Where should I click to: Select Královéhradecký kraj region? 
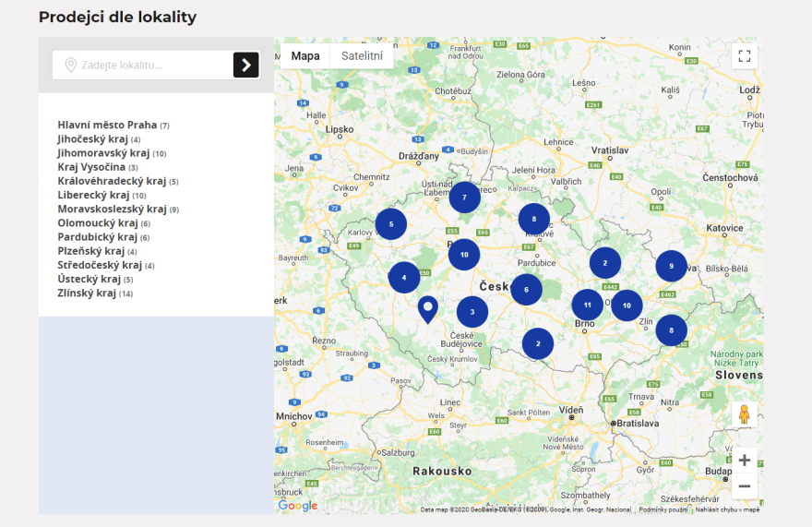[x=118, y=181]
